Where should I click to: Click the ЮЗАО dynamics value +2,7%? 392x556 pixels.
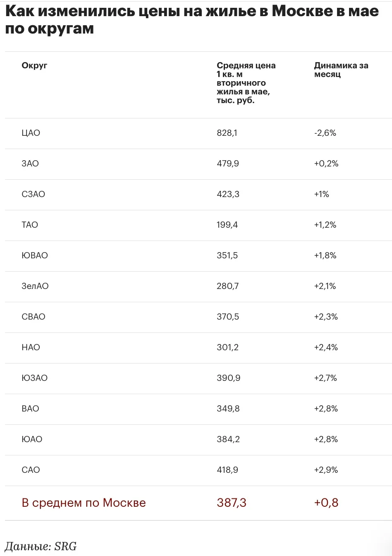325,378
